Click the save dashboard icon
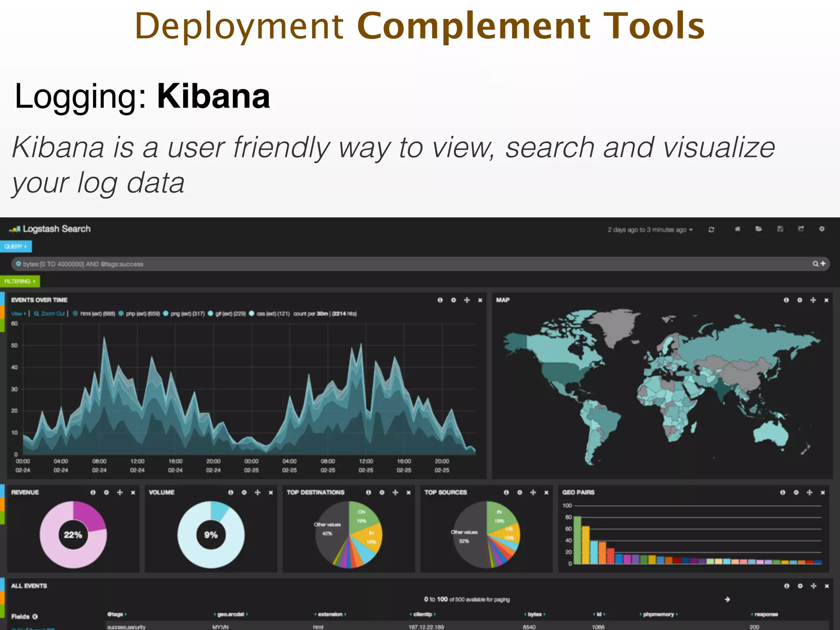Viewport: 840px width, 630px height. (780, 229)
